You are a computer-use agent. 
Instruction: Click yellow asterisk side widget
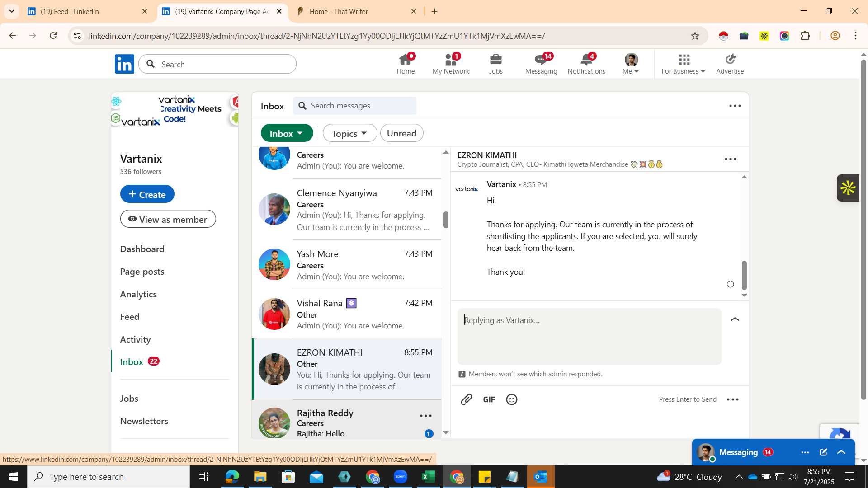[x=848, y=188]
